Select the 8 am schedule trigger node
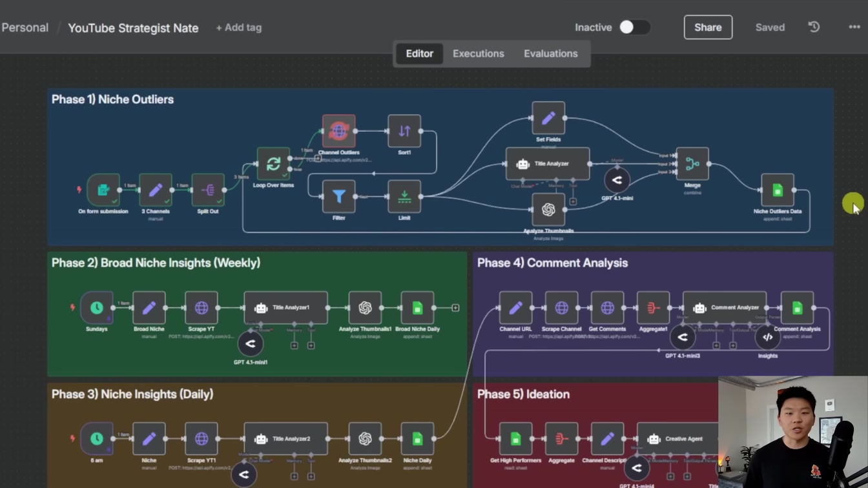868x488 pixels. [97, 439]
